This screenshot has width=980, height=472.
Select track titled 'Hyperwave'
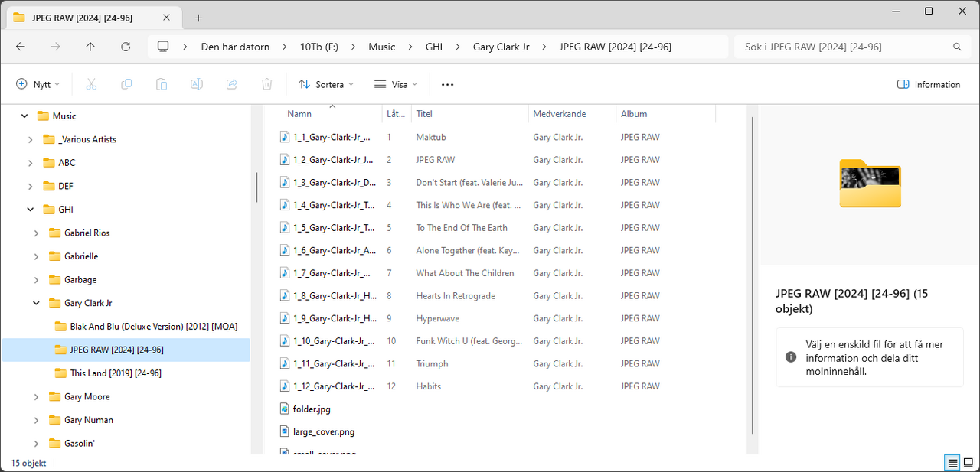click(437, 318)
